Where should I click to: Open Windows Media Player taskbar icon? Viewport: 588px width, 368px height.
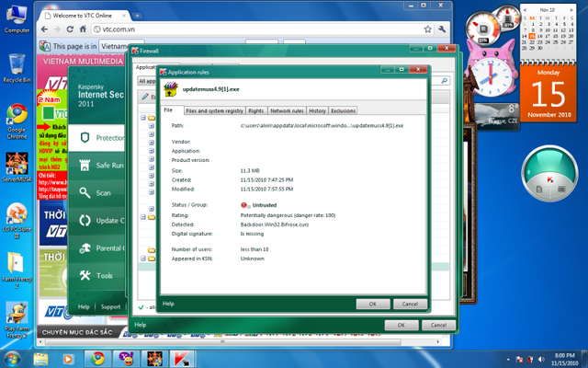[x=67, y=359]
